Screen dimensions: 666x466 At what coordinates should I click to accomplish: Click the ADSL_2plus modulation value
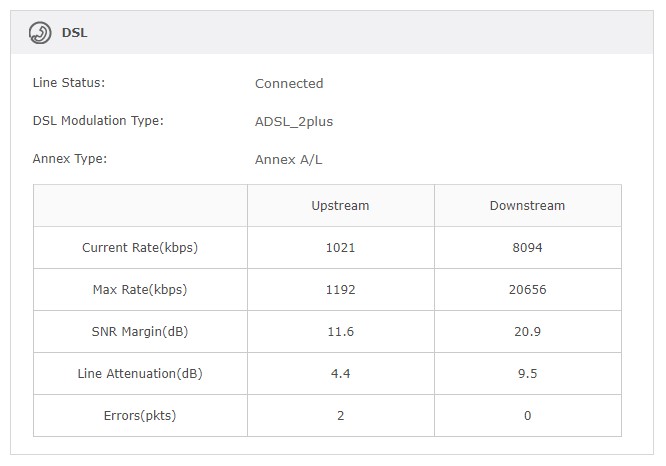(294, 122)
